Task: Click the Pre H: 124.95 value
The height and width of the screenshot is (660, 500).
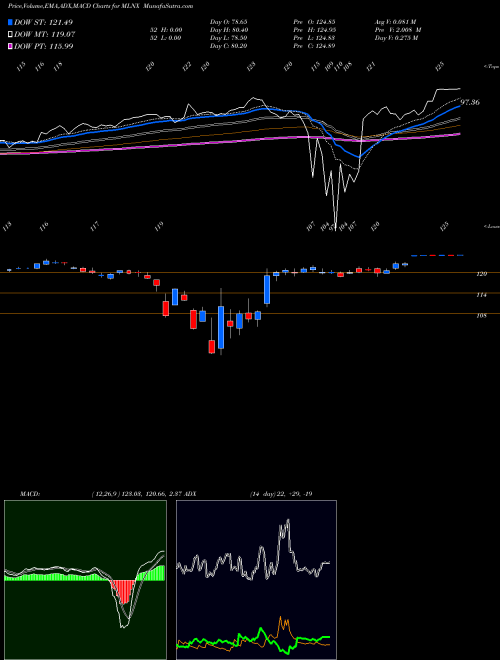Action: [314, 30]
